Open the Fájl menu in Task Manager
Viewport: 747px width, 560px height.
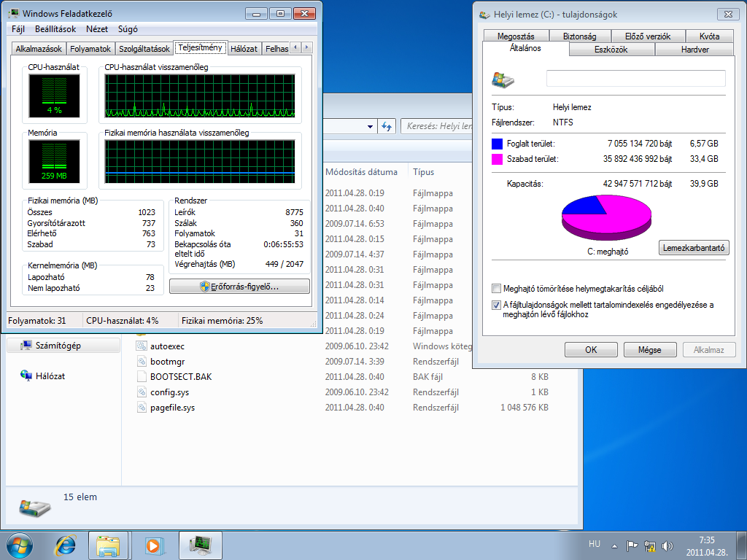pyautogui.click(x=18, y=29)
